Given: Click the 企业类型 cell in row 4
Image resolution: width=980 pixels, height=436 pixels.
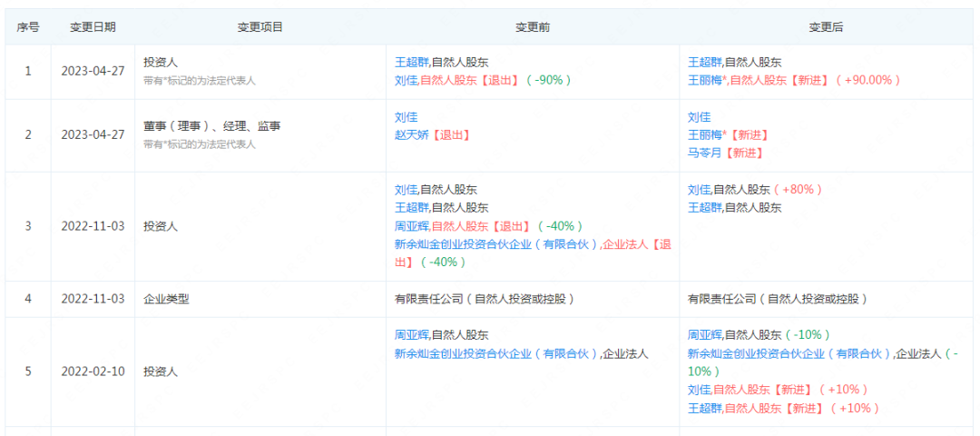Looking at the screenshot, I should click(166, 299).
